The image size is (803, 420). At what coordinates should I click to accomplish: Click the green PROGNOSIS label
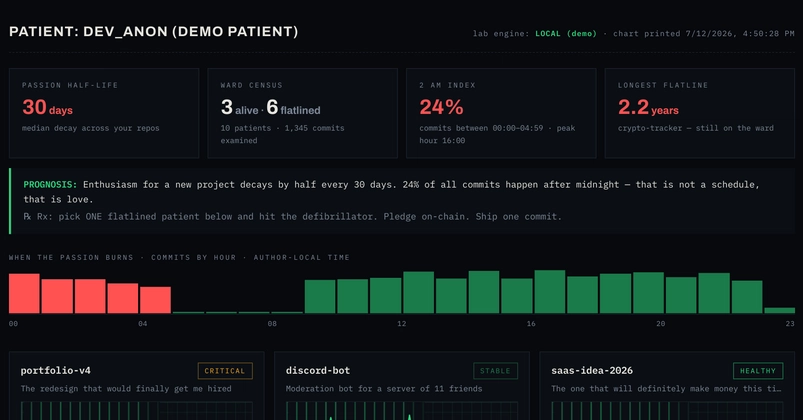[50, 184]
